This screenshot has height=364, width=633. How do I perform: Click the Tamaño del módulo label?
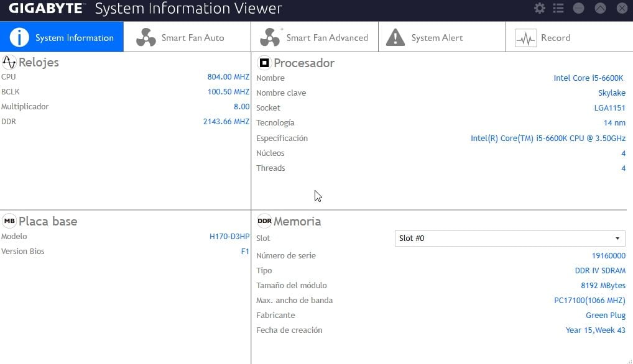(292, 285)
